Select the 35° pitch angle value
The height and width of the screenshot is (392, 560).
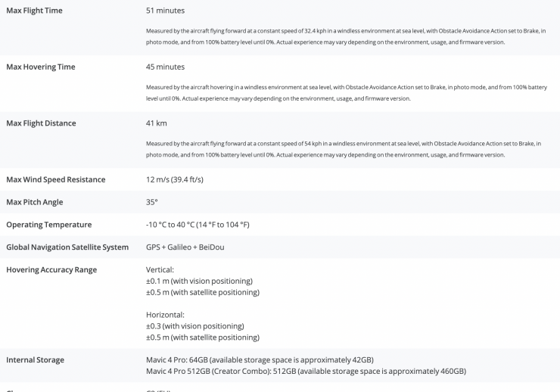coord(151,202)
